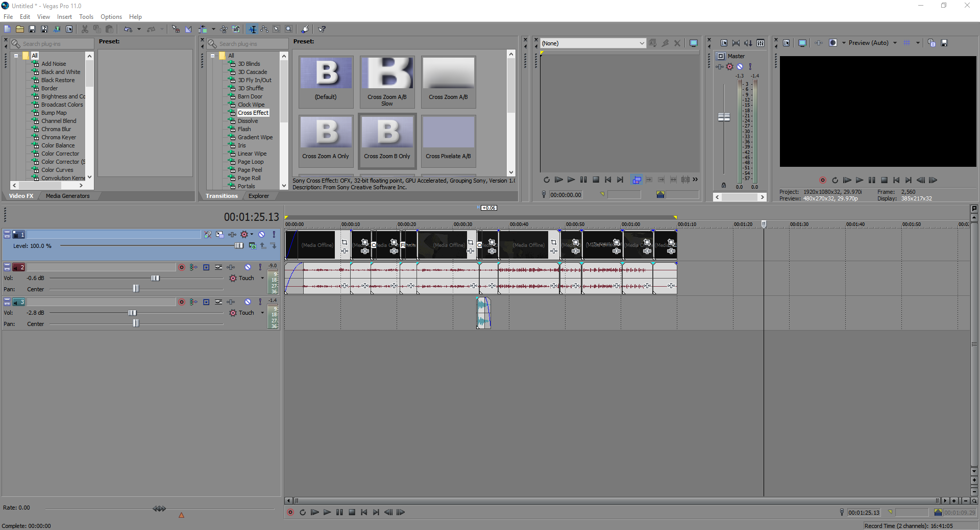Arm audio track 3 for record

click(x=182, y=302)
